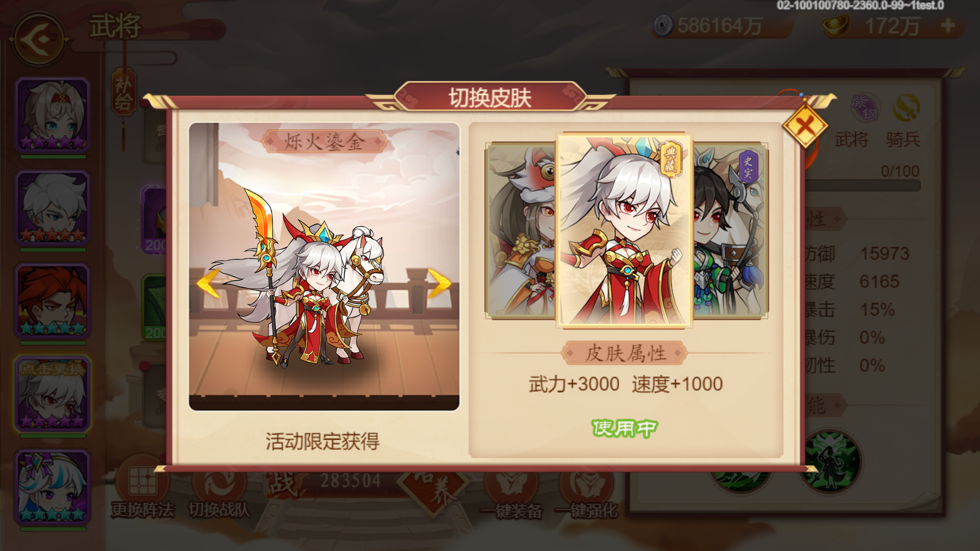Click the 使用中 in-use status label

coord(624,428)
